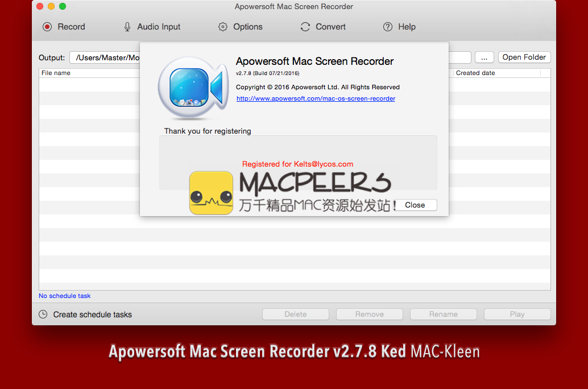Click the No schedule task link
This screenshot has width=588, height=389.
tap(64, 296)
